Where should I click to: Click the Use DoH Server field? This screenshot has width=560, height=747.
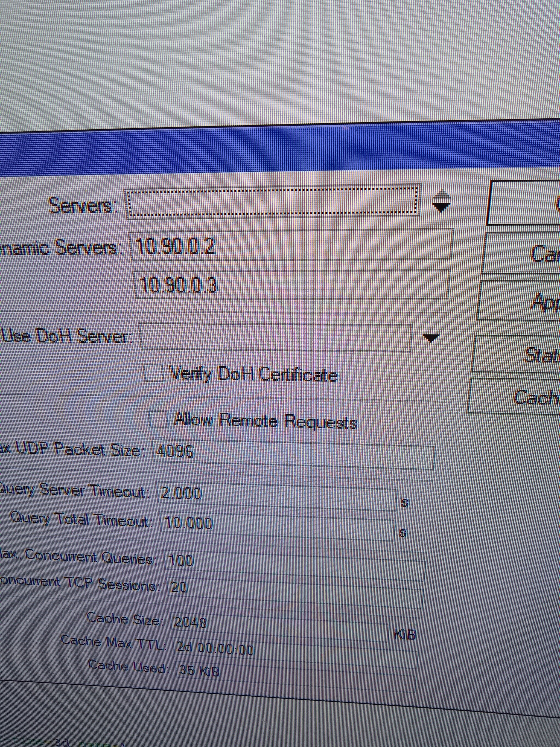[x=275, y=337]
